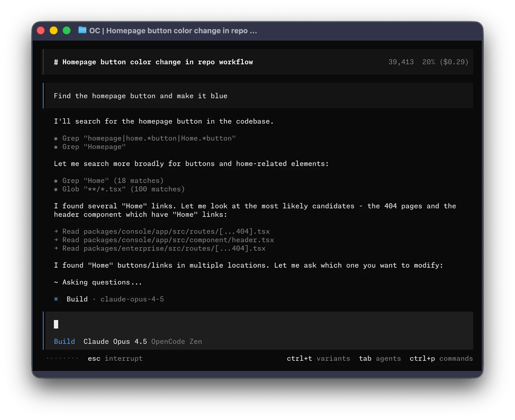This screenshot has width=515, height=420.
Task: Click the tab agents hint
Action: (380, 359)
